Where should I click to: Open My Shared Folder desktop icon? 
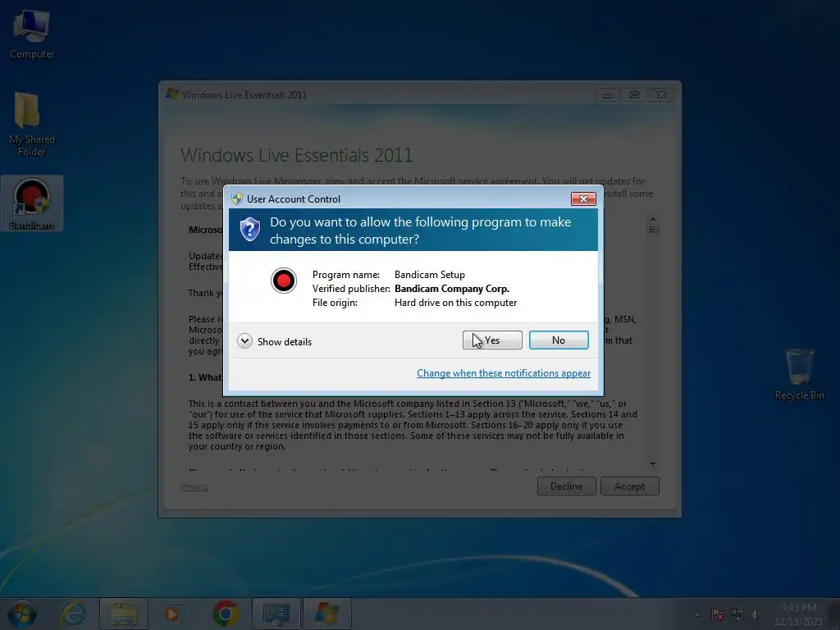point(32,125)
